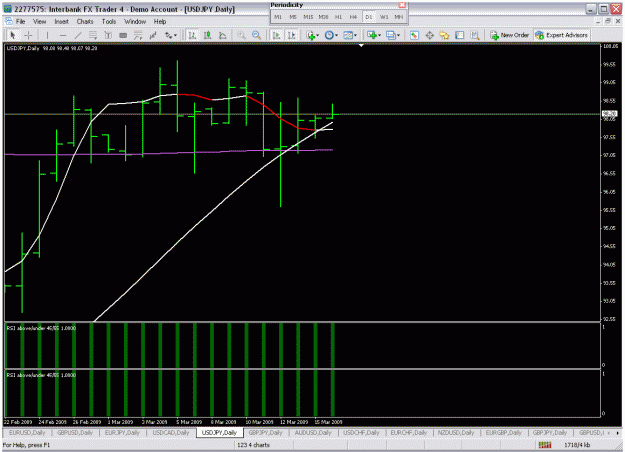Image resolution: width=625 pixels, height=452 pixels.
Task: Click the connection status bars icon
Action: coord(545,445)
